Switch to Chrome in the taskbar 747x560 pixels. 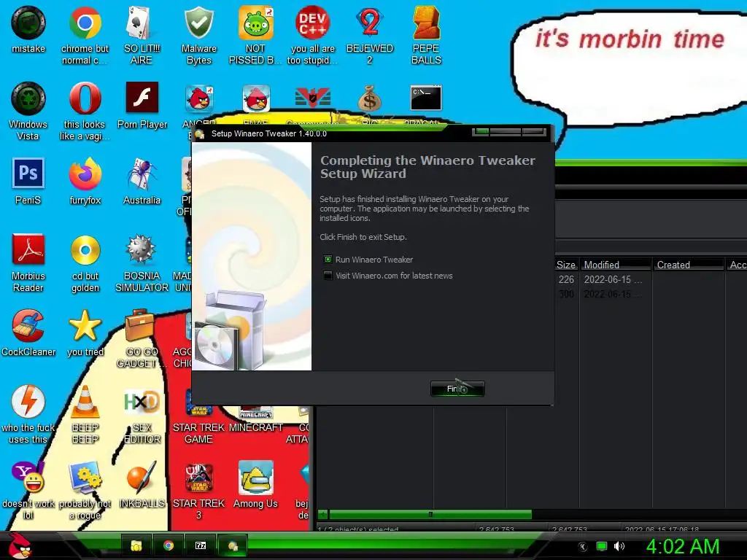click(x=169, y=545)
